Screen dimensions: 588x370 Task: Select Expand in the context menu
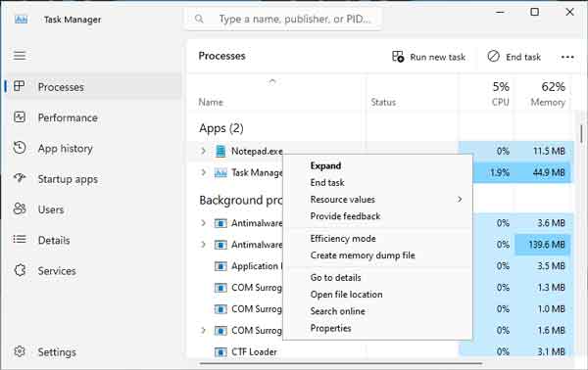[x=325, y=165]
